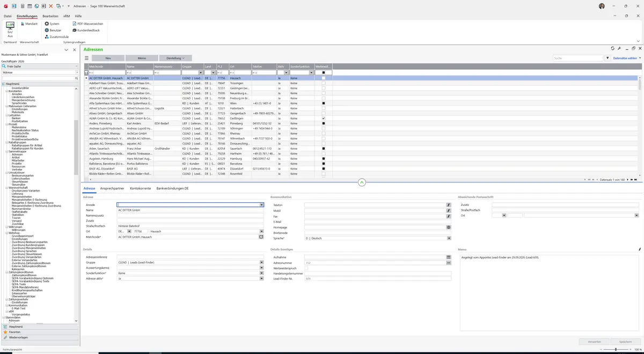Image resolution: width=644 pixels, height=354 pixels.
Task: Click the wrench icon in Adressen header
Action: point(619,49)
